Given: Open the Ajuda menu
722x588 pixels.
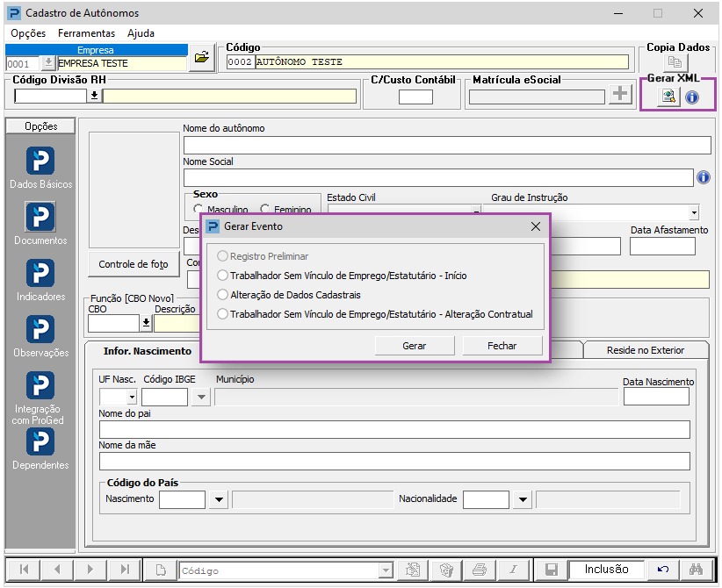Looking at the screenshot, I should 141,33.
